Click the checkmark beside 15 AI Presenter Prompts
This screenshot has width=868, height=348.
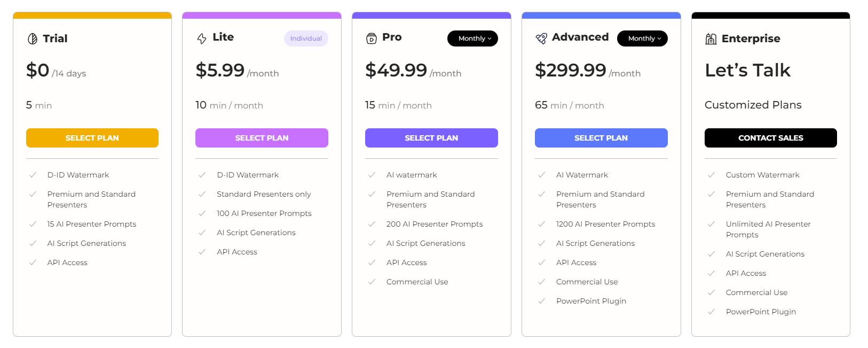pyautogui.click(x=33, y=224)
